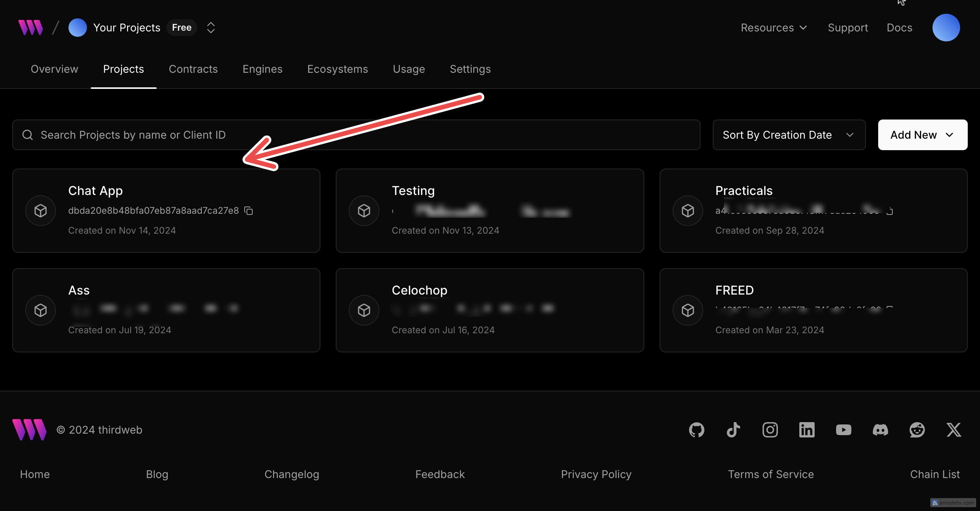980x511 pixels.
Task: Click the thirdweb logo in the header
Action: (x=31, y=28)
